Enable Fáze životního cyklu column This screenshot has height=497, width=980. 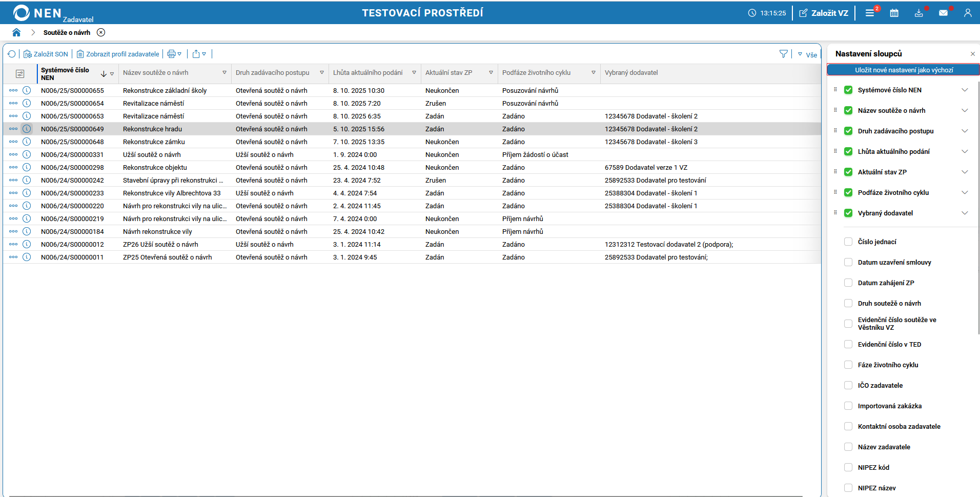click(848, 365)
